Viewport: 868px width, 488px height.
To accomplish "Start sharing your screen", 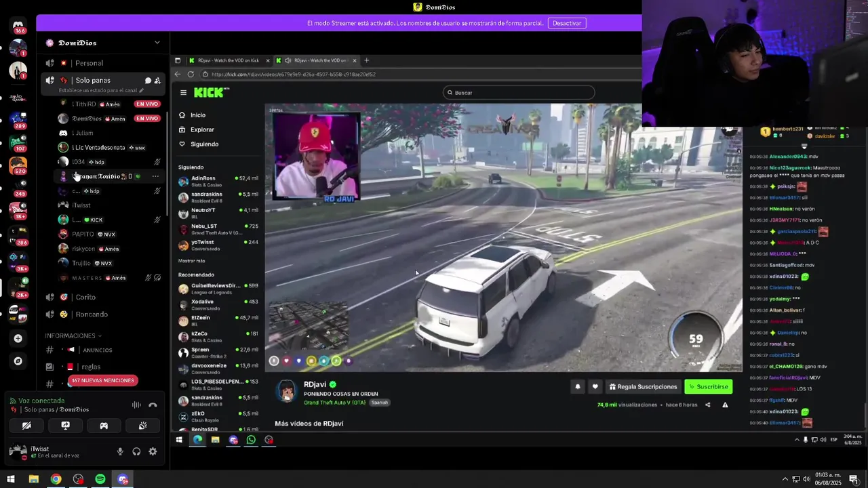I will tap(65, 426).
